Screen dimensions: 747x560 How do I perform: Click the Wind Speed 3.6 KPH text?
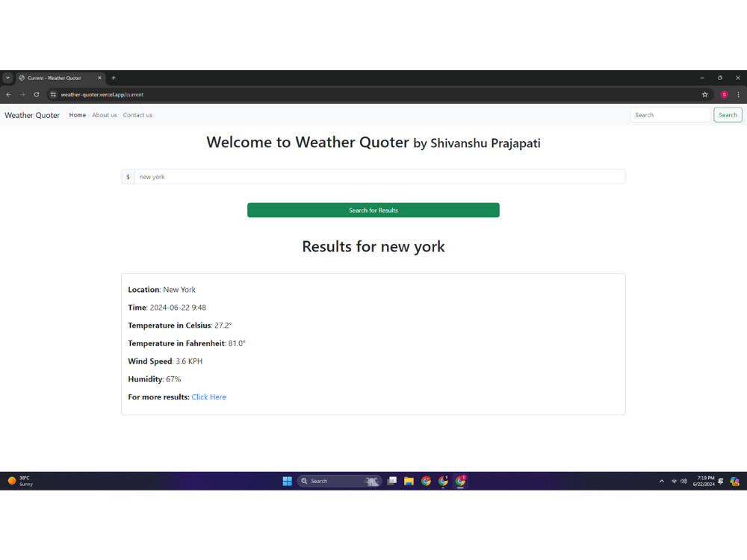point(165,361)
